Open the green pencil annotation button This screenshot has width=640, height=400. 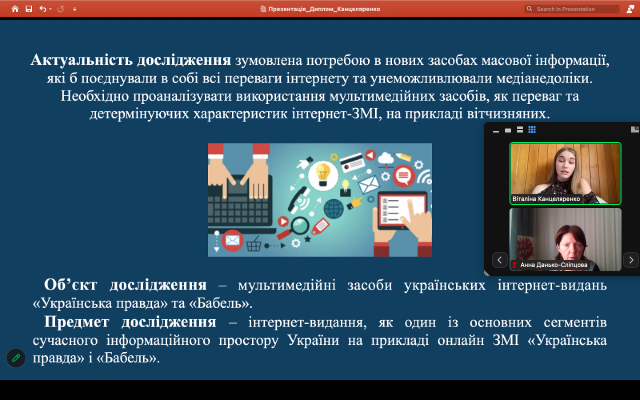tap(16, 358)
